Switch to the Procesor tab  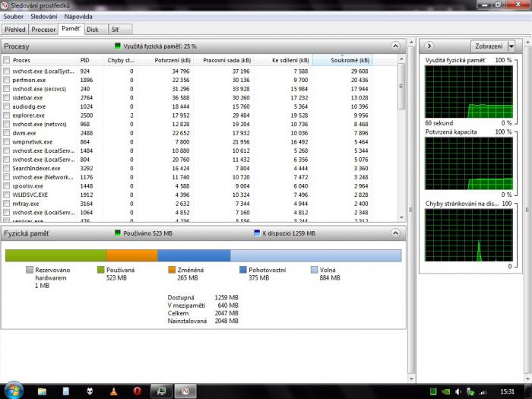click(44, 30)
